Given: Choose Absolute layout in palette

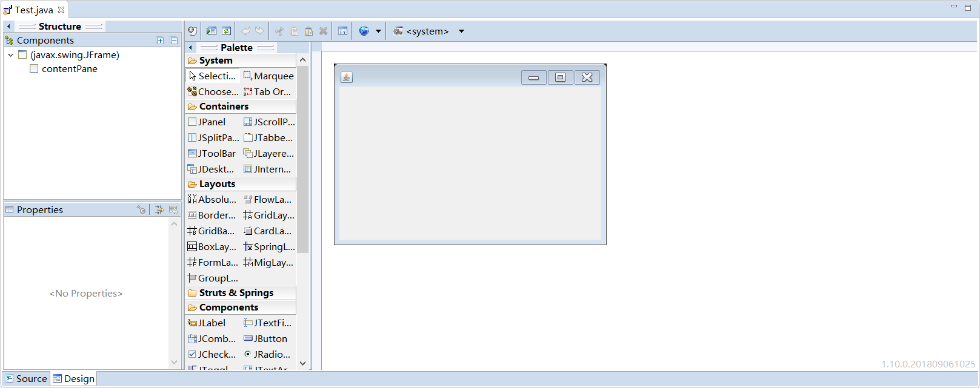Looking at the screenshot, I should pyautogui.click(x=212, y=199).
